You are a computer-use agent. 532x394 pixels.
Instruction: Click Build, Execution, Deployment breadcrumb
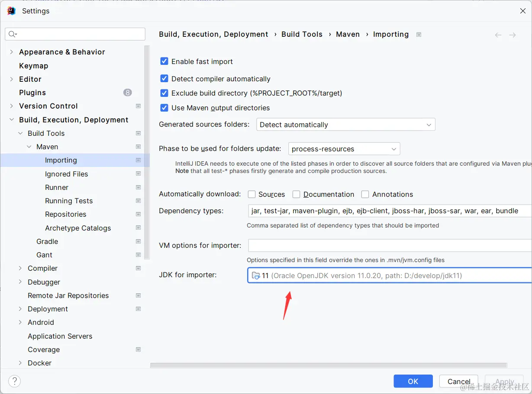[214, 34]
